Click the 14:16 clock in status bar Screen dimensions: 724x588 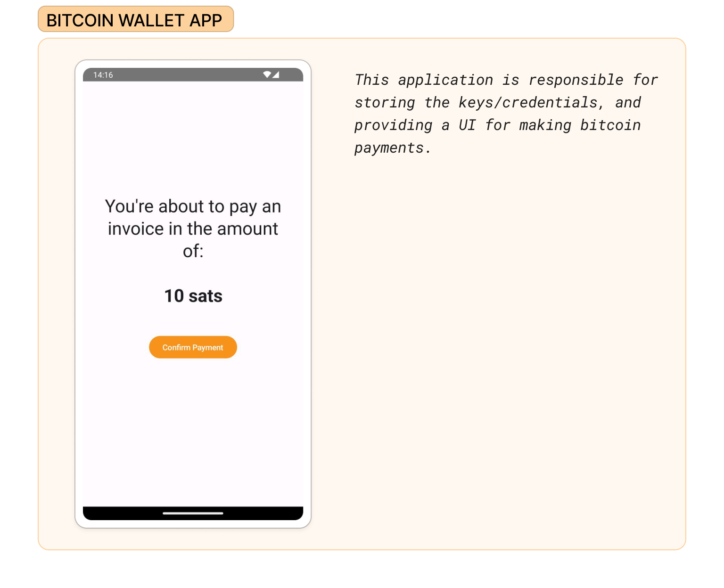pos(103,75)
